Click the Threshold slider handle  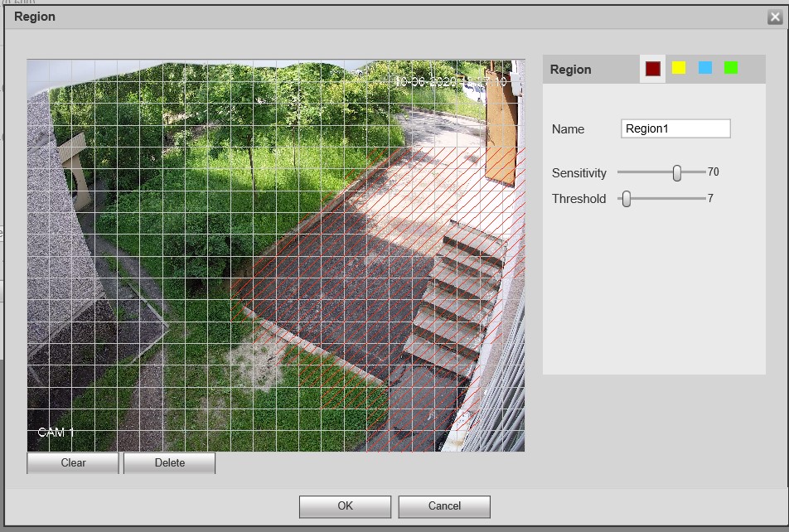coord(627,199)
